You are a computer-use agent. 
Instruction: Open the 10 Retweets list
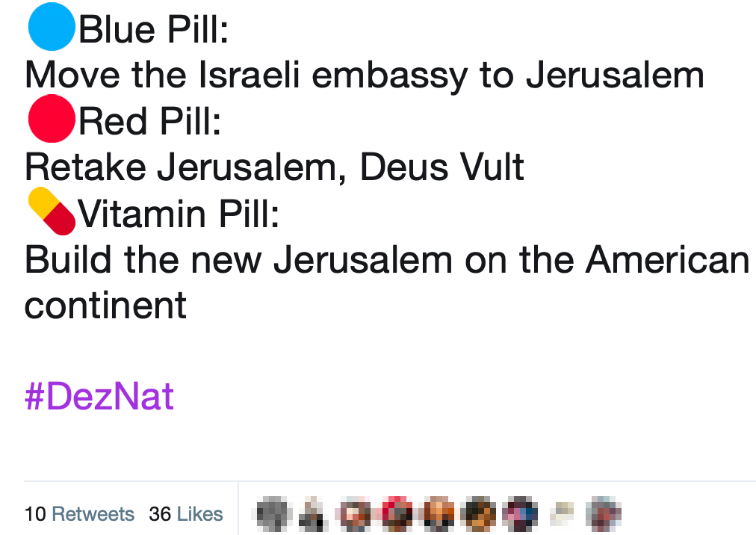point(79,514)
